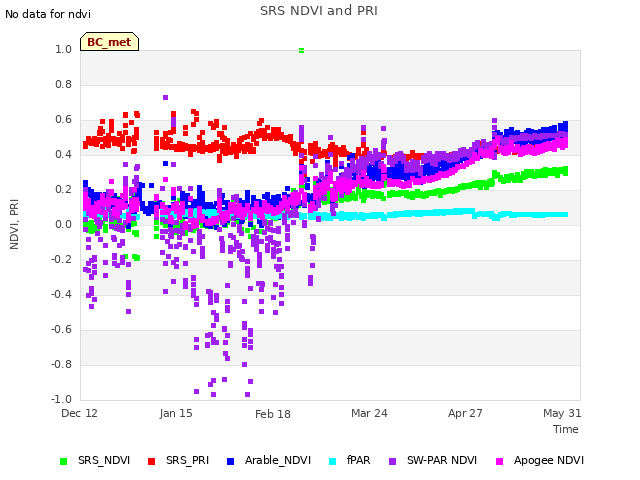Click the SW-PAR NDVI purple legend swatch

[x=392, y=461]
